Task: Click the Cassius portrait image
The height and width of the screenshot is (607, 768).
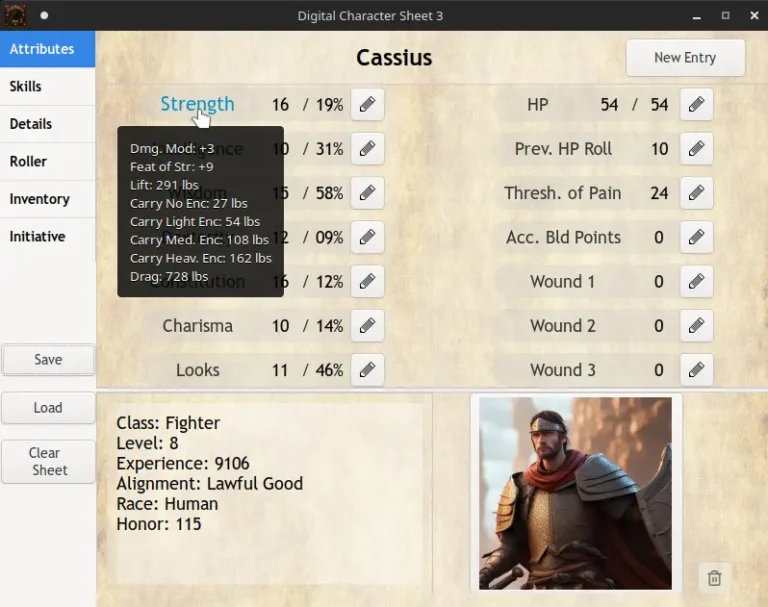Action: [x=576, y=493]
